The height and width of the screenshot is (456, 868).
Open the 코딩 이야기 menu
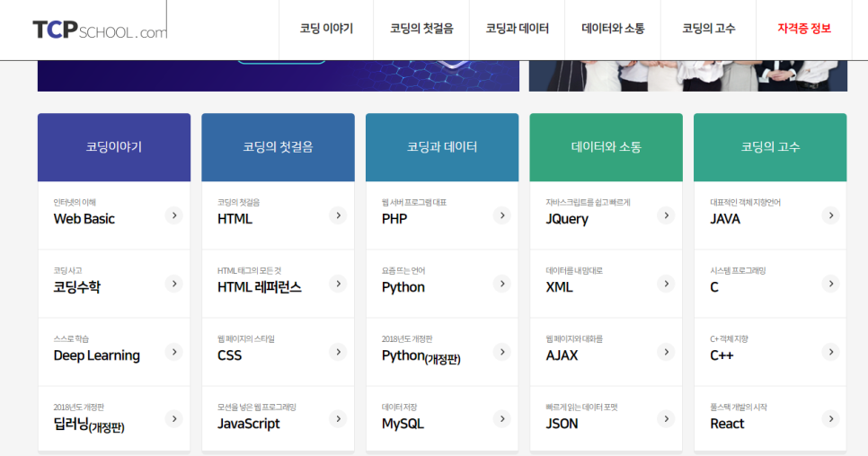[x=326, y=29]
